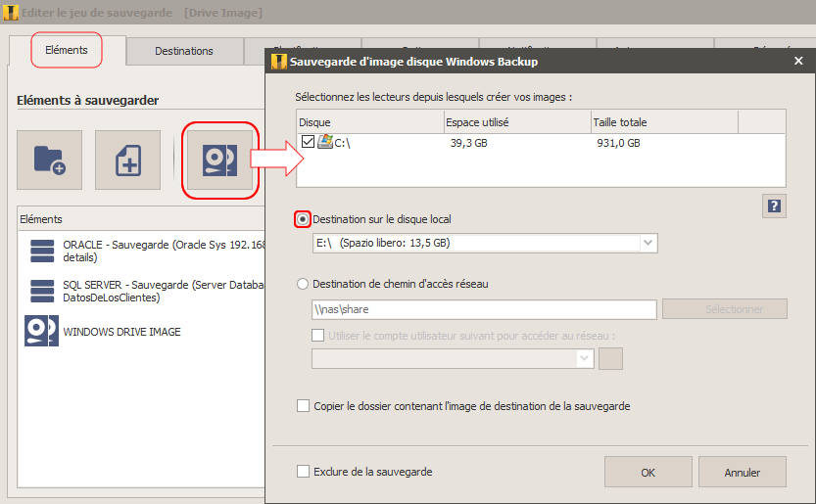816x504 pixels.
Task: Click the add file icon button
Action: 127,160
